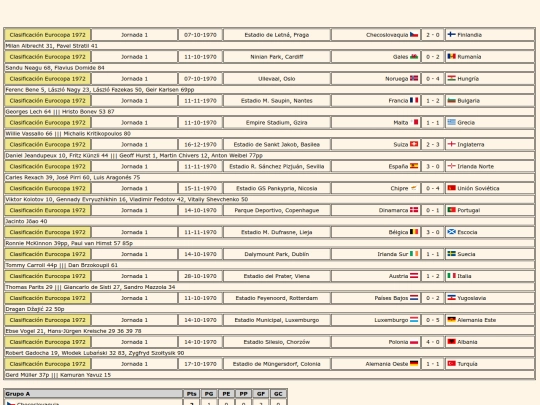Click the Yugoslavia flag icon
The height and width of the screenshot is (405, 540).
coord(451,298)
